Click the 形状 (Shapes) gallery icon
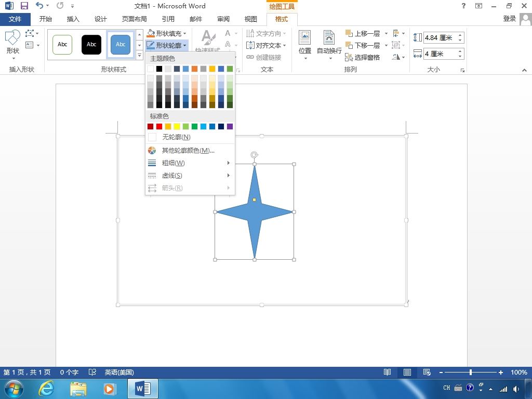Image resolution: width=532 pixels, height=399 pixels. [x=12, y=42]
